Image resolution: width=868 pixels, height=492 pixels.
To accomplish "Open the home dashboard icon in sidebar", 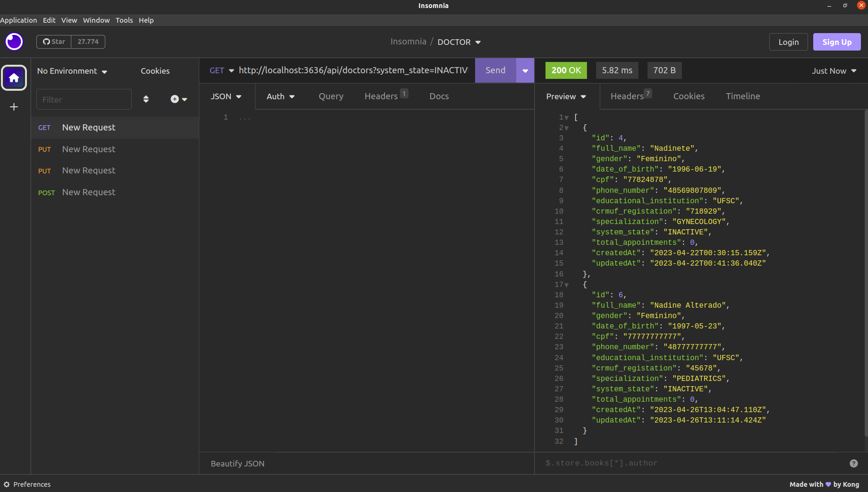I will (14, 78).
